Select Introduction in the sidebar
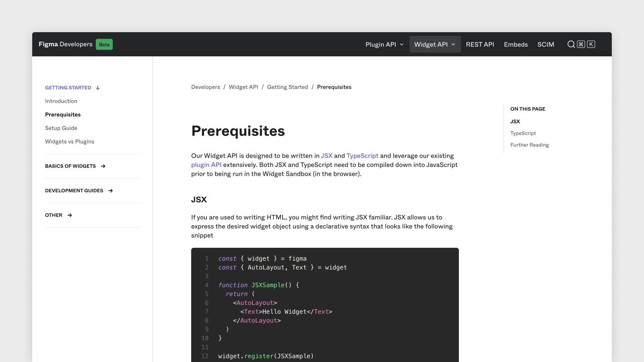Viewport: 644px width, 362px height. pos(61,101)
